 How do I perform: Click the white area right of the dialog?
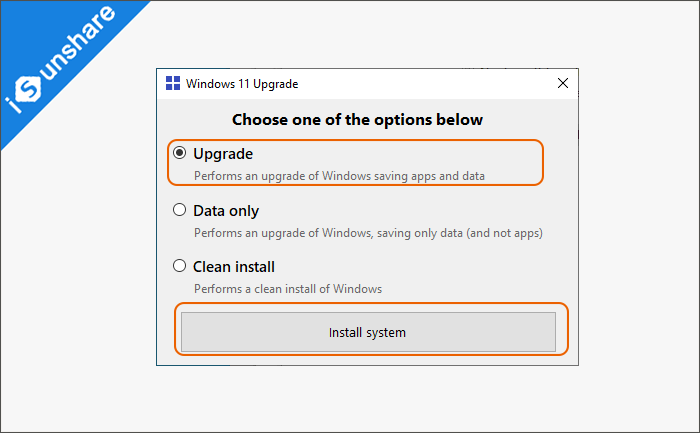pos(635,220)
